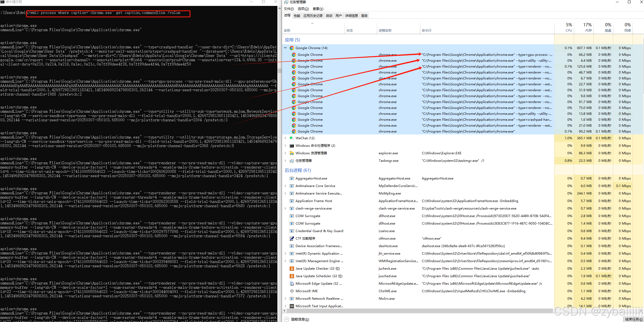Collapse the Google Chrome (14) group
Viewport: 644px width, 322px height.
click(285, 48)
